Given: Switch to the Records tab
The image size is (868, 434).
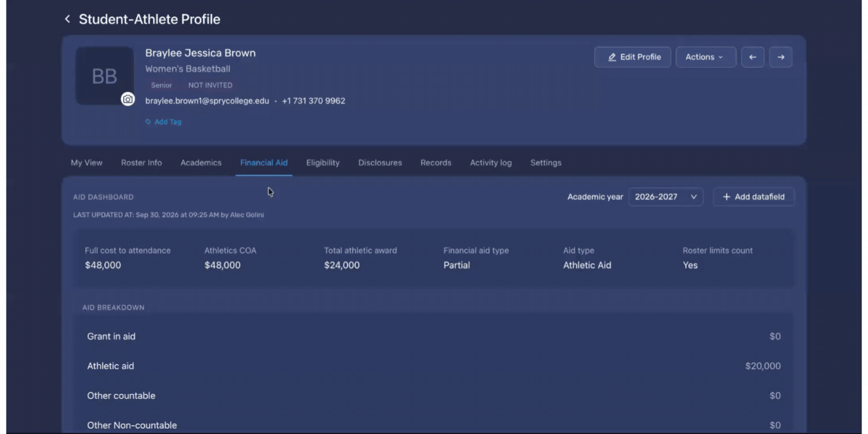Looking at the screenshot, I should click(x=436, y=163).
